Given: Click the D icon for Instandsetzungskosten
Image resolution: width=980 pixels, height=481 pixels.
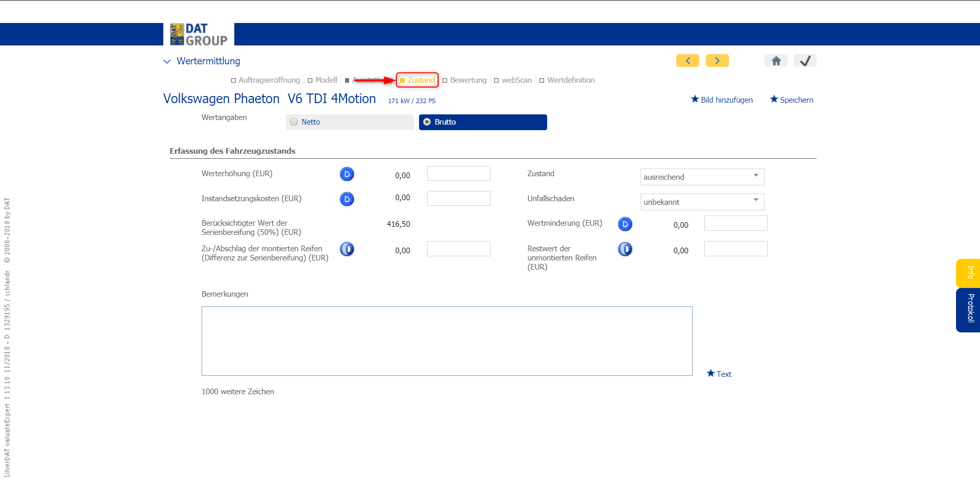Looking at the screenshot, I should click(x=347, y=199).
